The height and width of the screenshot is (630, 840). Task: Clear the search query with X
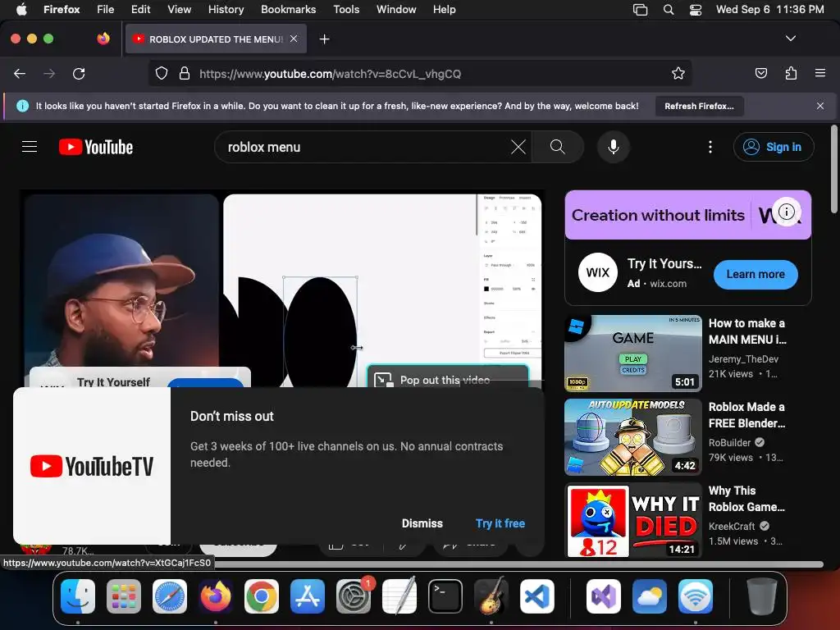(x=518, y=147)
